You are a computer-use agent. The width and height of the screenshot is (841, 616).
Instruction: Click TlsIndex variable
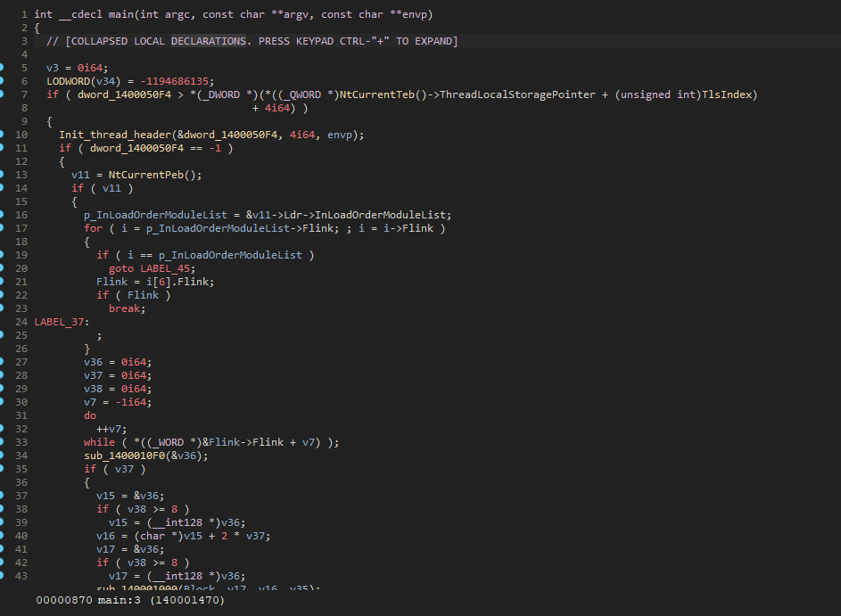[x=726, y=94]
